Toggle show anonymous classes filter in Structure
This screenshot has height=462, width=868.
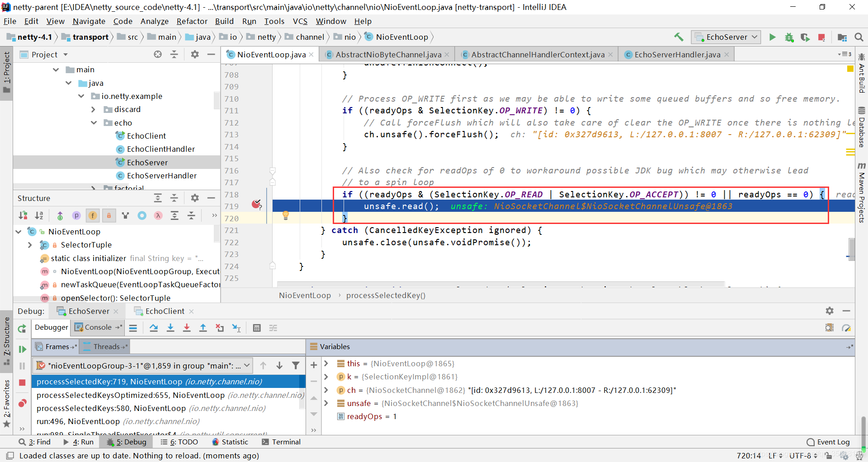point(142,215)
